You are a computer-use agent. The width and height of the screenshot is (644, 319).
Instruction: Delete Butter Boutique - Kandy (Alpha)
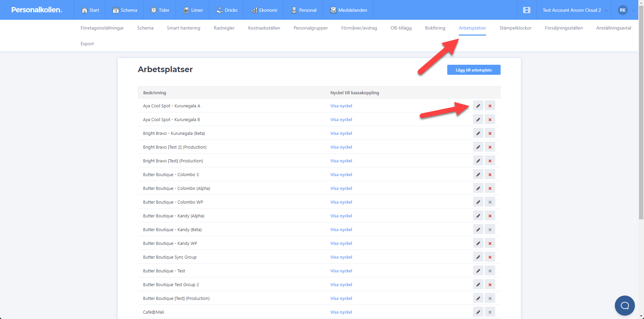point(490,216)
